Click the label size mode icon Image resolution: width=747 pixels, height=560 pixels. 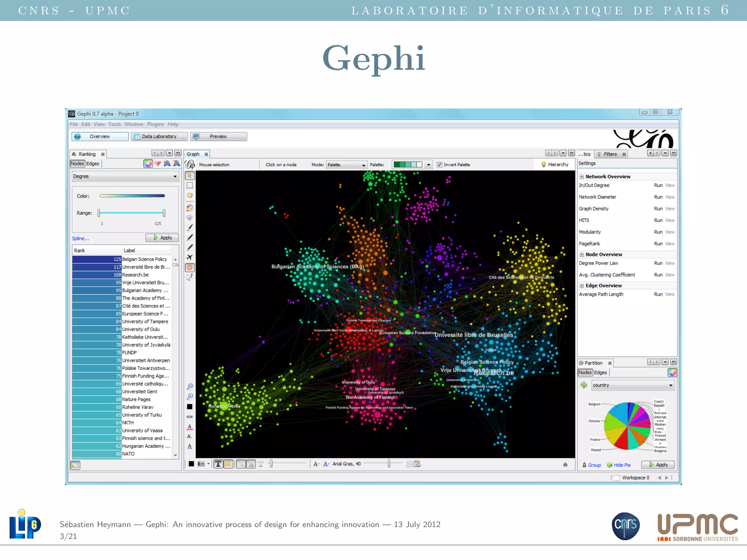tap(326, 464)
